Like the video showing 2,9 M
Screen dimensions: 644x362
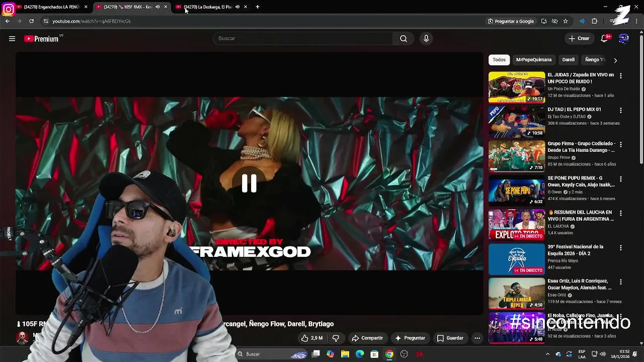(312, 338)
